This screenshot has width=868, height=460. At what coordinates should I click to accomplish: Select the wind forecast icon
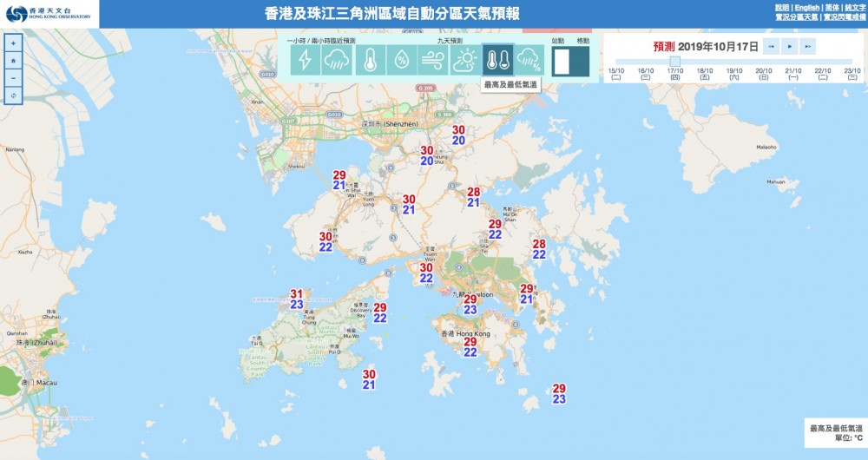pos(434,60)
